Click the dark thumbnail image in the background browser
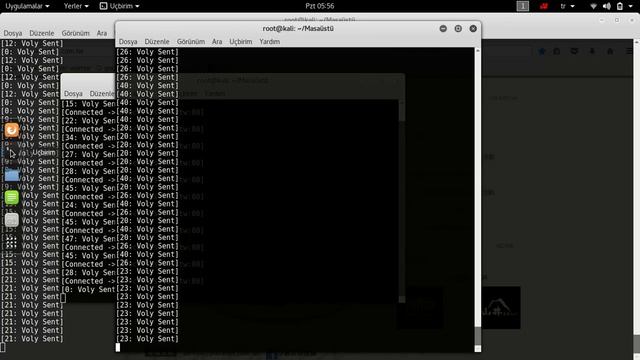The height and width of the screenshot is (360, 640). (x=501, y=308)
